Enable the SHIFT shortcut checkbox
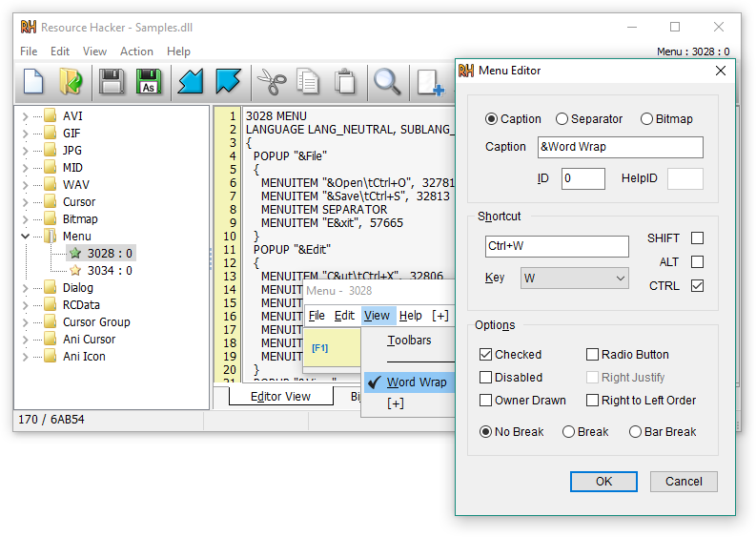 coord(697,238)
